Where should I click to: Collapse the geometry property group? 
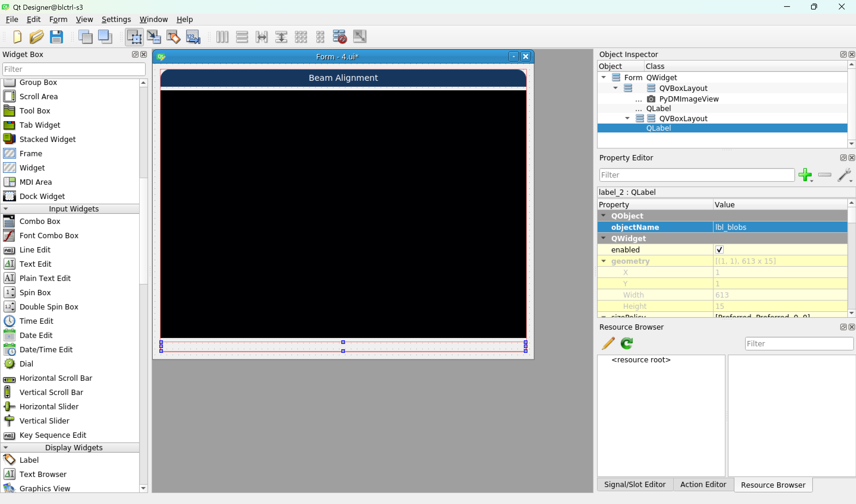click(x=604, y=261)
